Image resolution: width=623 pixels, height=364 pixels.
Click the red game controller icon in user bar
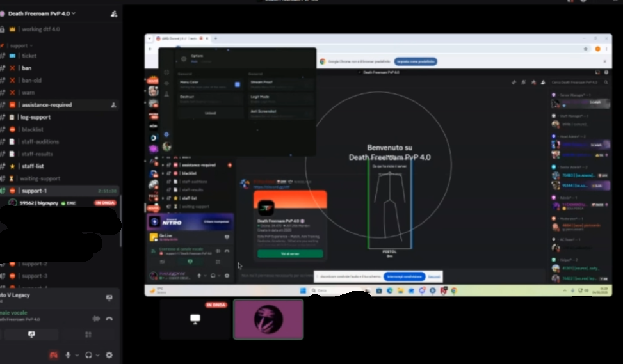tap(53, 355)
